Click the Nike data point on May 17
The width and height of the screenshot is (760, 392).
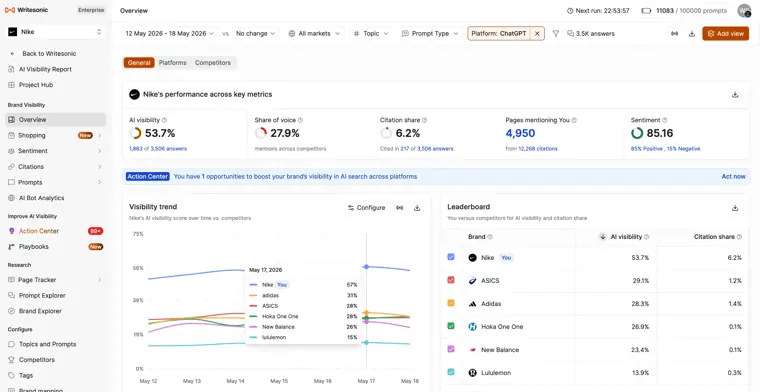tap(366, 267)
